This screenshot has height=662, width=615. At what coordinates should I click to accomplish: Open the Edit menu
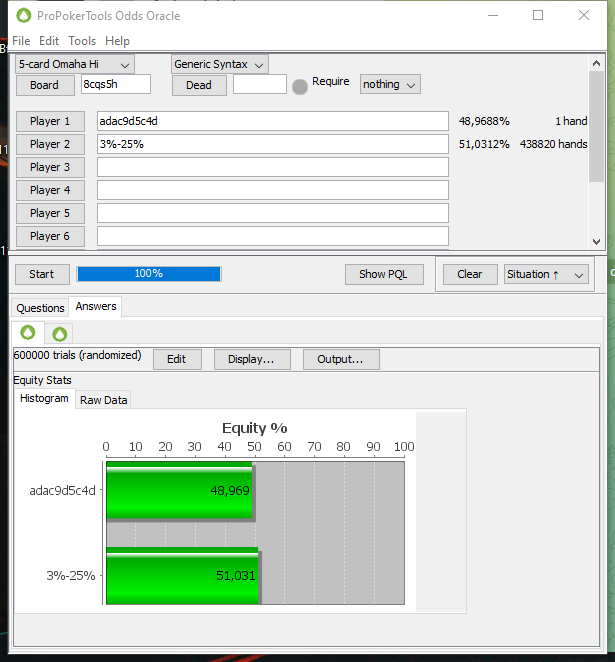click(49, 41)
